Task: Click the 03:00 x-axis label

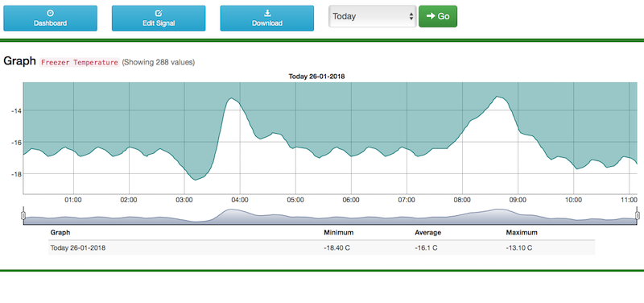Action: [184, 200]
